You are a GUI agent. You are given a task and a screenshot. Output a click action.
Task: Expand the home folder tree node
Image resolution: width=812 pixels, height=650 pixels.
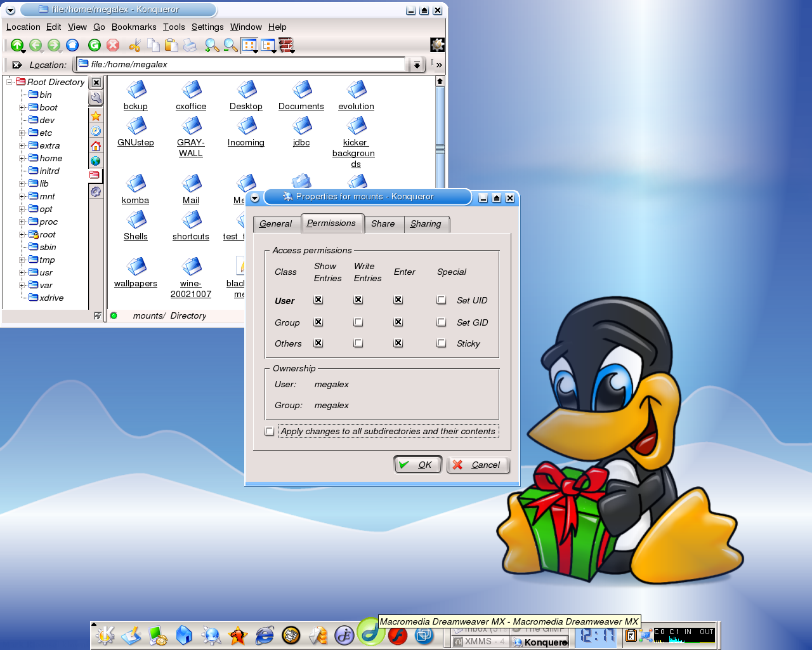coord(22,158)
